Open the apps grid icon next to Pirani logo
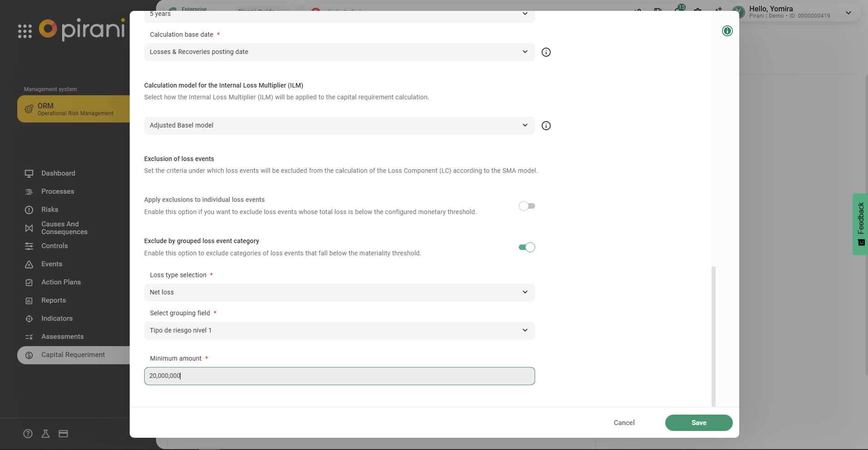868x450 pixels. (x=25, y=31)
